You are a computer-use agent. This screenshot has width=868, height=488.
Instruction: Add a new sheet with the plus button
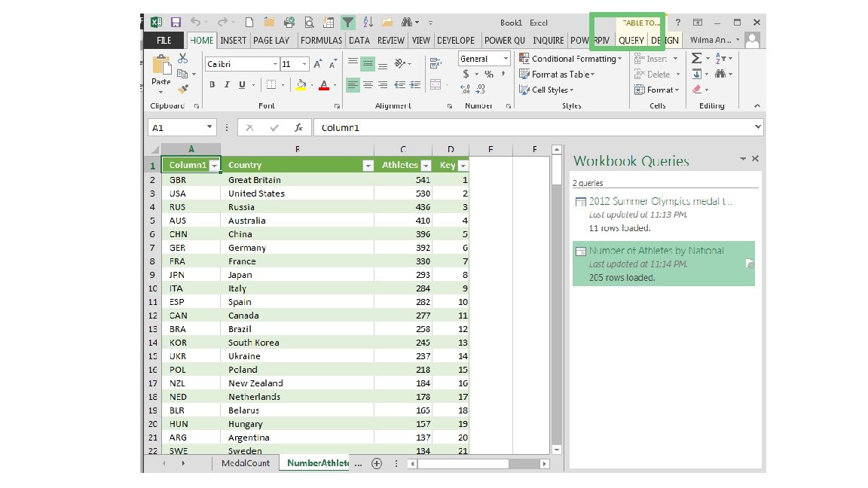(377, 464)
